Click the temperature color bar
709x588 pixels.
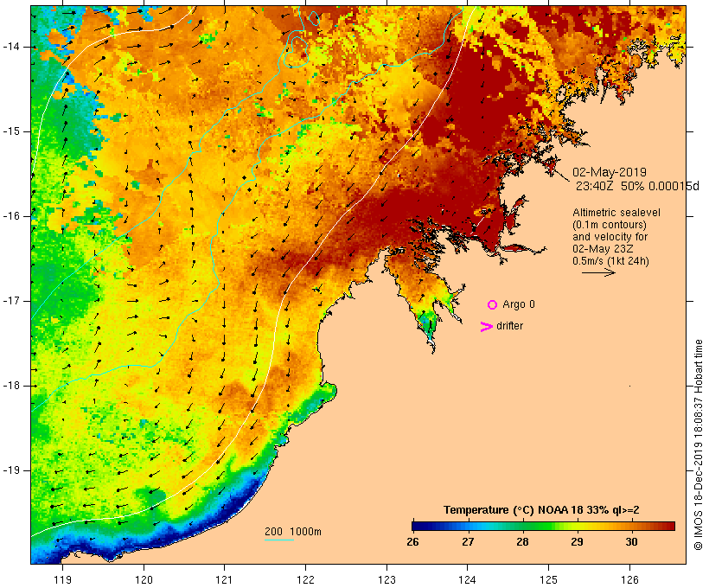544,526
